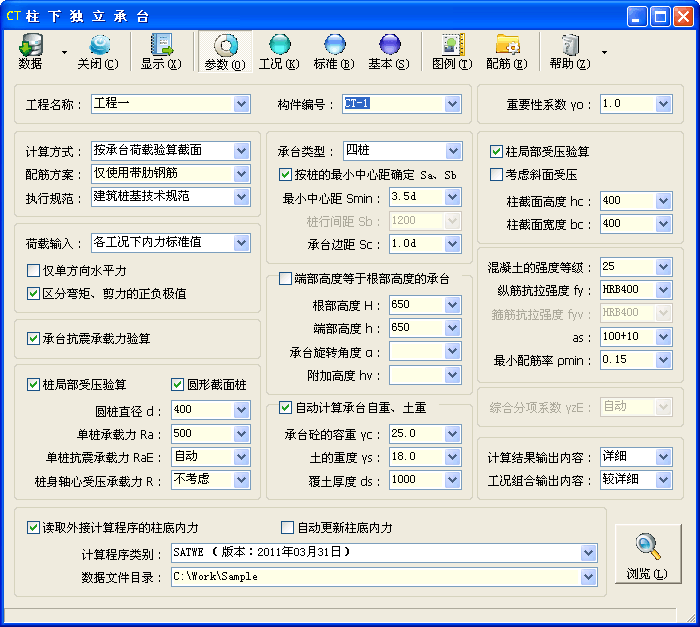Open the 荷载输入 dropdown
This screenshot has width=700, height=627.
pos(242,242)
